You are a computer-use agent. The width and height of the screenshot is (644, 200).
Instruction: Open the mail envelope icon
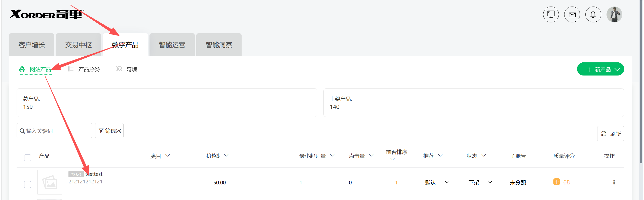tap(572, 15)
